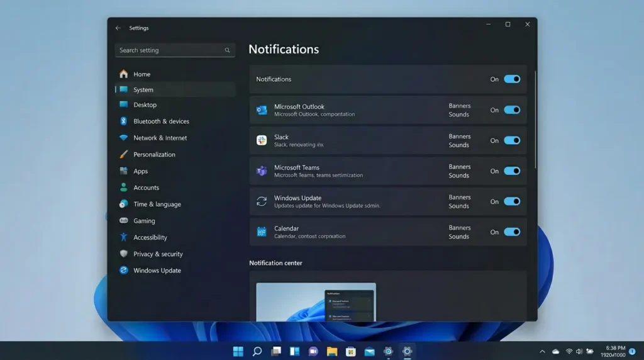Disable Microsoft Teams notifications toggle
The height and width of the screenshot is (360, 644).
tap(512, 171)
